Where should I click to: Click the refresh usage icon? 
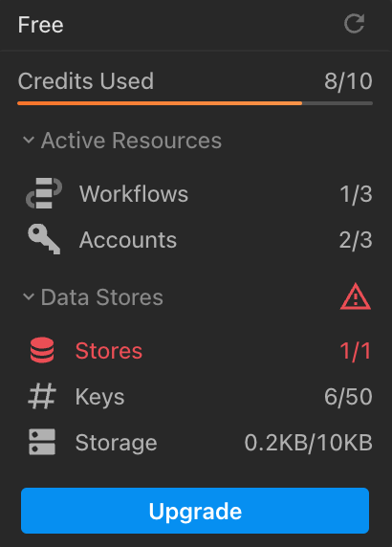coord(355,24)
